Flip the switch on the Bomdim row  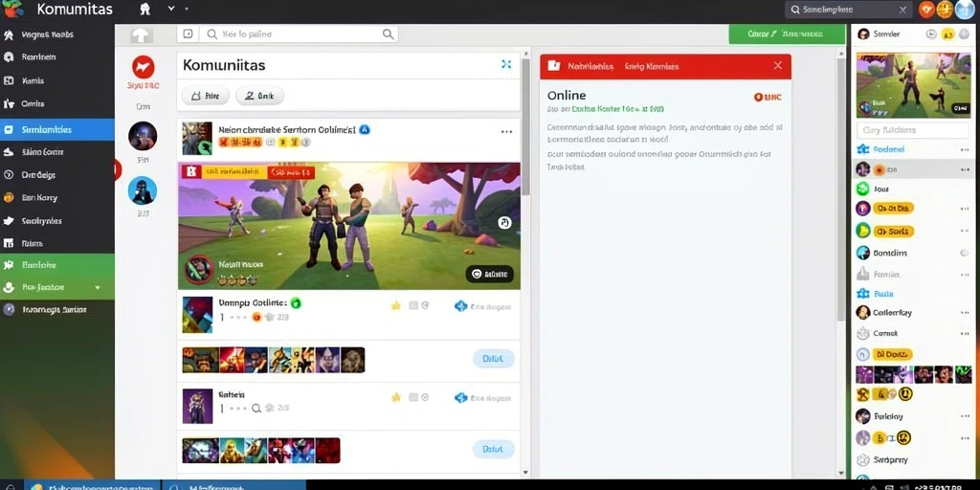click(964, 253)
